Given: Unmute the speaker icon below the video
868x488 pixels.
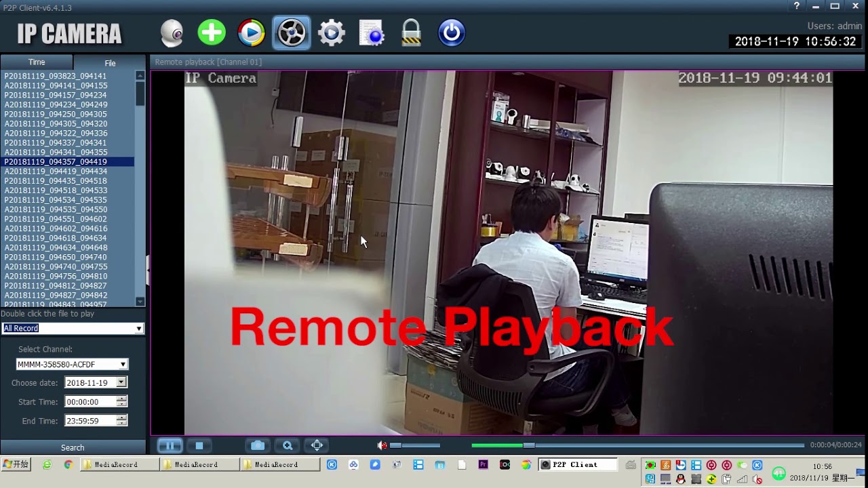Looking at the screenshot, I should (x=382, y=445).
